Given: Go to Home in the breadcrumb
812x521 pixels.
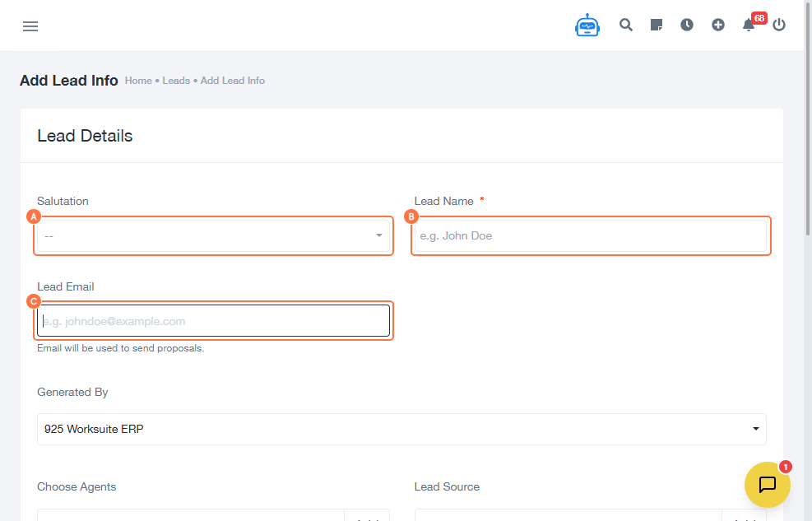Looking at the screenshot, I should 138,81.
